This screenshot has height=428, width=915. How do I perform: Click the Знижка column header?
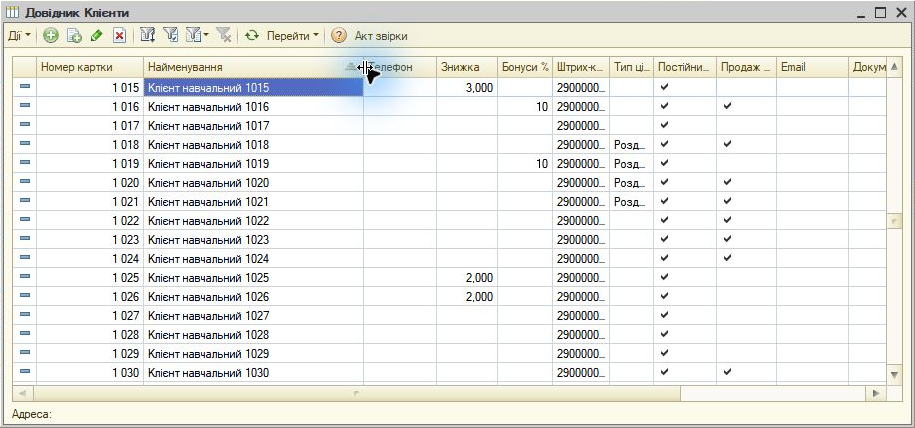[467, 67]
